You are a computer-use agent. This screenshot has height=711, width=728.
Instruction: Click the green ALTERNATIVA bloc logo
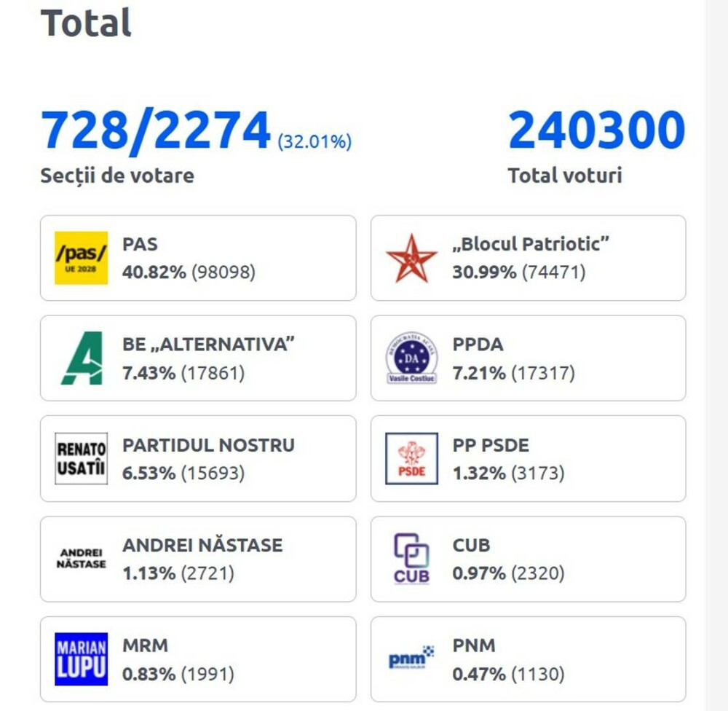81,358
